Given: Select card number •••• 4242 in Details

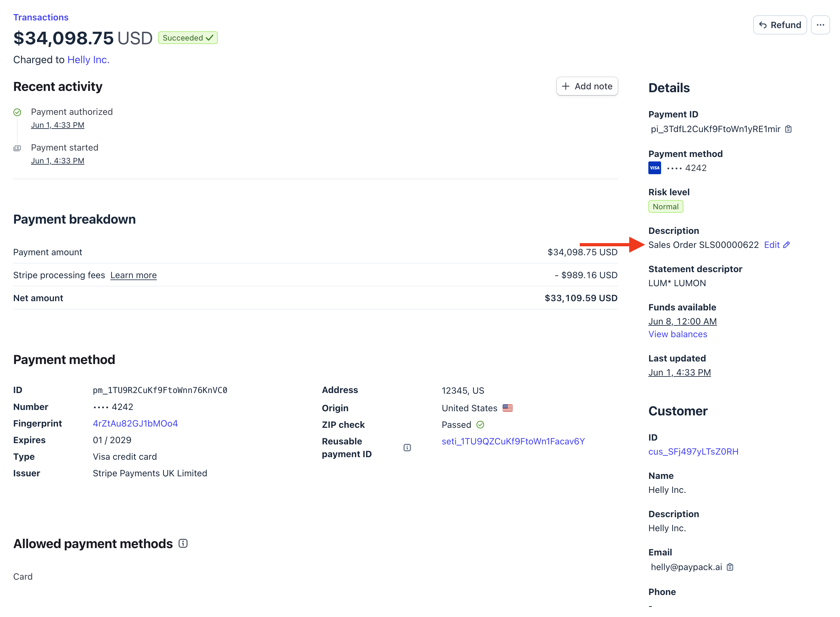Looking at the screenshot, I should (687, 168).
